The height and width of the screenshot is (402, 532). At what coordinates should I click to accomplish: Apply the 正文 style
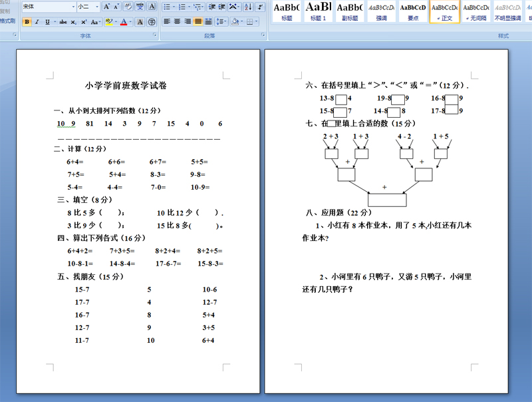[444, 11]
